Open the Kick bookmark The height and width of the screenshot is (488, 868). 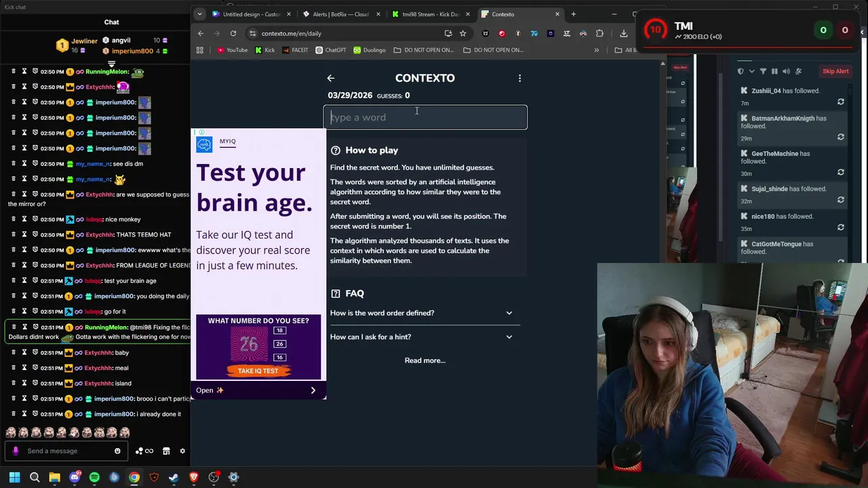pos(265,50)
